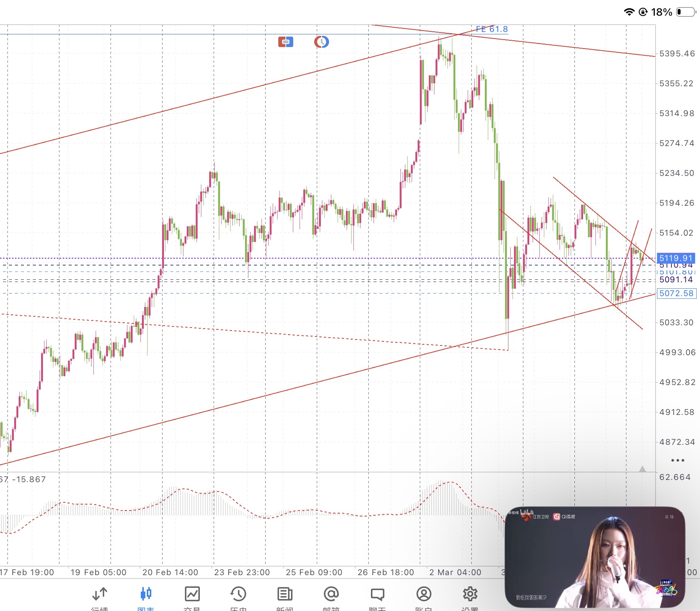Tap the 5072.58 price level label
This screenshot has height=611, width=700.
(x=676, y=293)
